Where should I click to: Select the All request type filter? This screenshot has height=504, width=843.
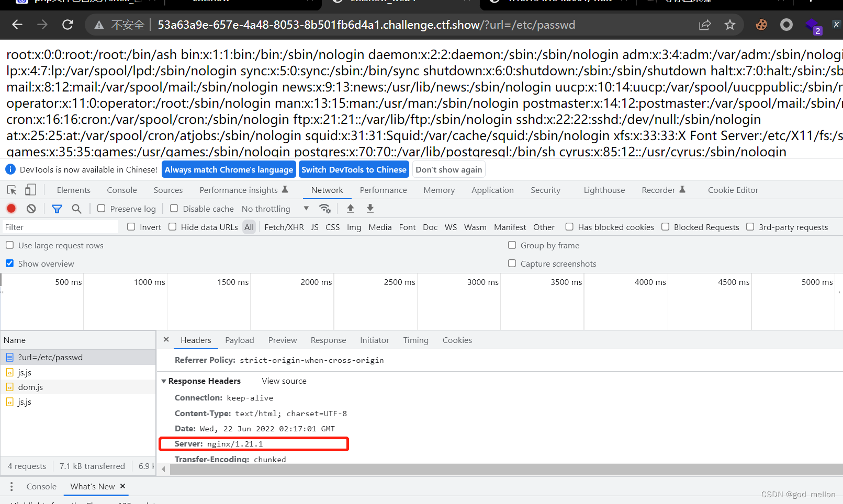pyautogui.click(x=249, y=227)
